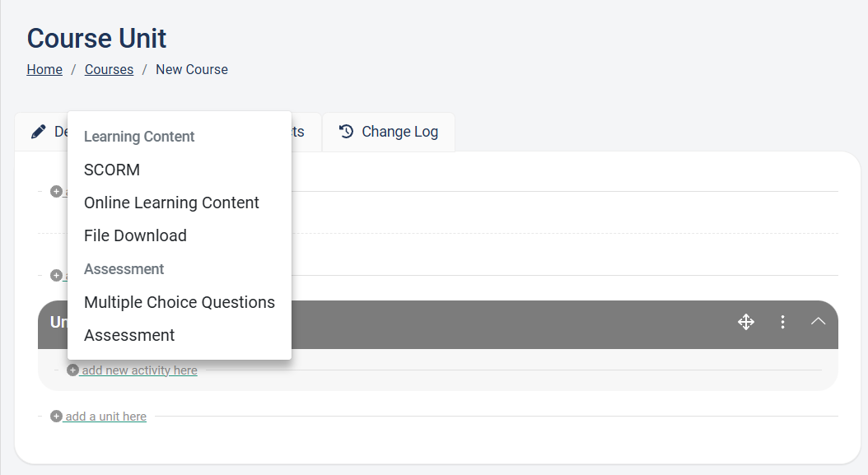
Task: Pick File Download from the dropdown list
Action: (135, 235)
